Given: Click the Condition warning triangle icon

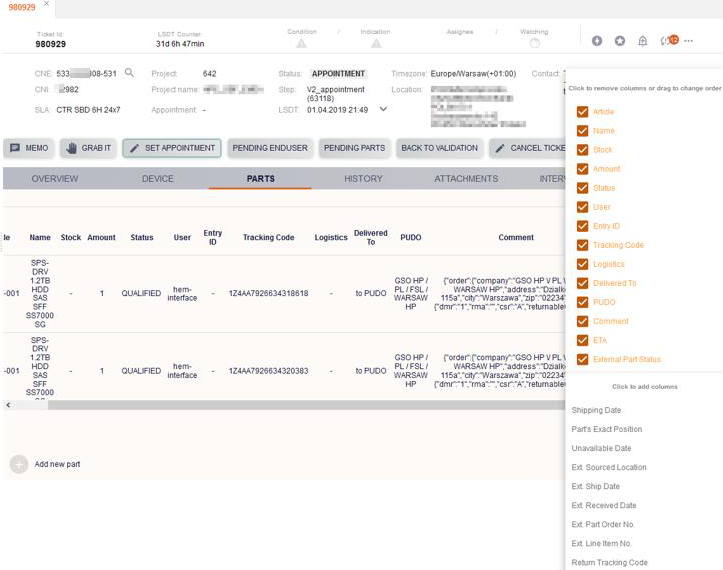Looking at the screenshot, I should click(301, 43).
